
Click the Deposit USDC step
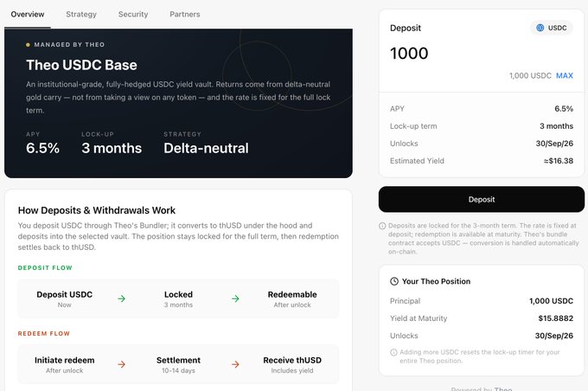pyautogui.click(x=65, y=299)
